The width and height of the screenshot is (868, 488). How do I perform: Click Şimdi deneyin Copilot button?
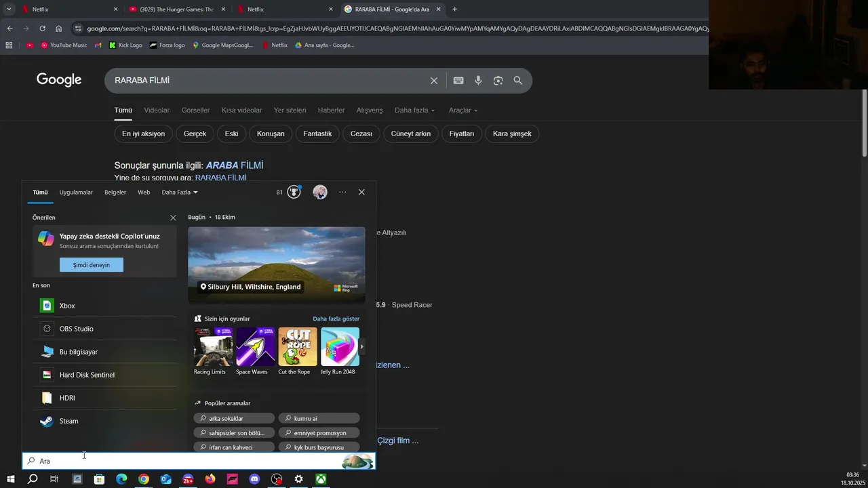point(92,265)
